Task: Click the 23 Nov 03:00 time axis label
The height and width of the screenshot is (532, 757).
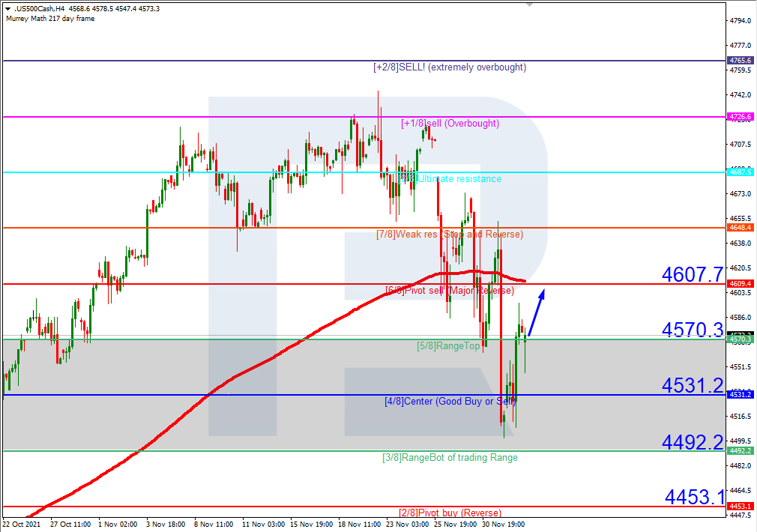Action: coord(408,525)
